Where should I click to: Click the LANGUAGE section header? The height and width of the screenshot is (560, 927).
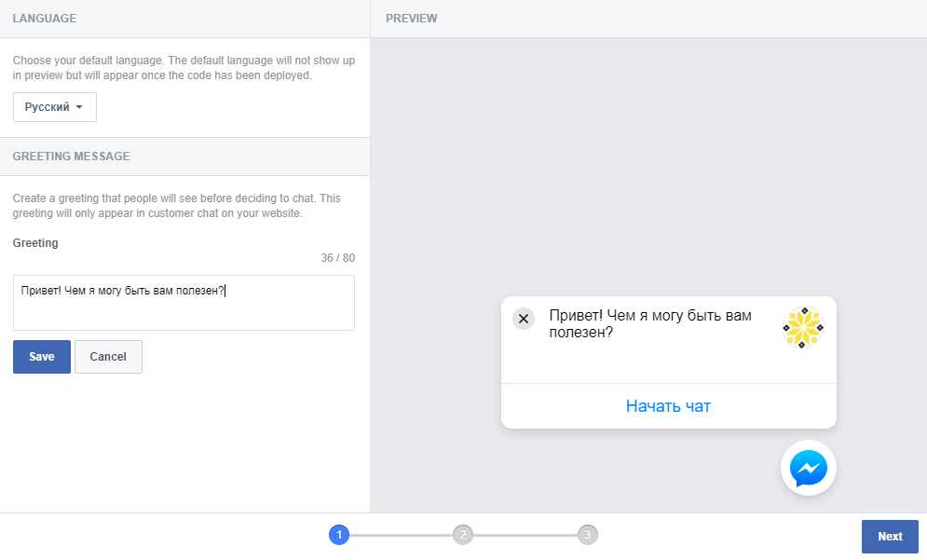click(x=45, y=19)
